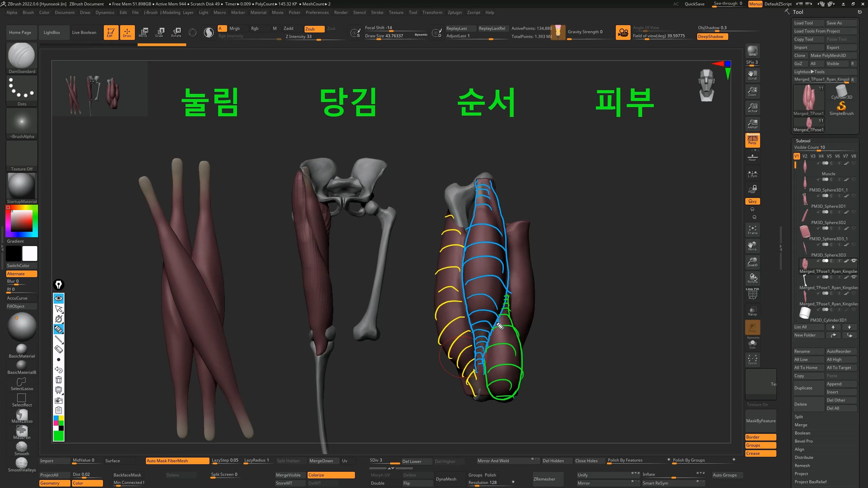Toggle the Zsub mode button
This screenshot has height=488, width=868.
(x=314, y=29)
